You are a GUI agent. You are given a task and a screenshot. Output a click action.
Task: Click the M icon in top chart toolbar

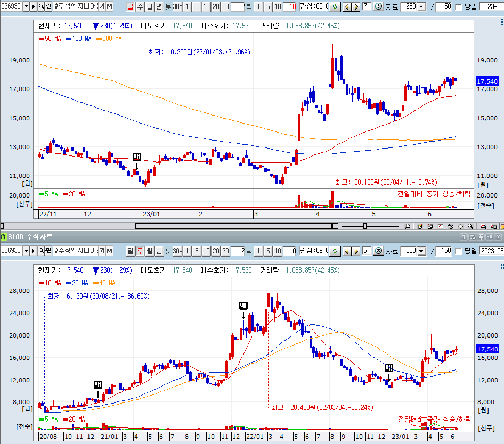click(x=109, y=6)
